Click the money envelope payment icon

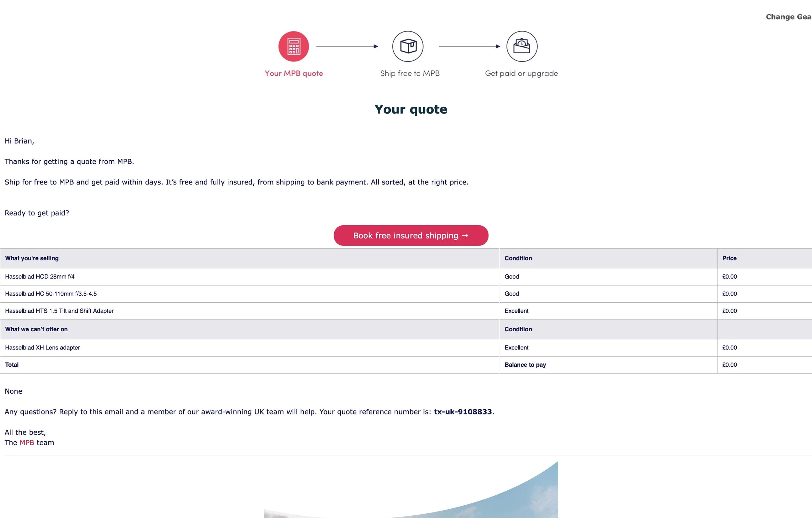pyautogui.click(x=522, y=46)
